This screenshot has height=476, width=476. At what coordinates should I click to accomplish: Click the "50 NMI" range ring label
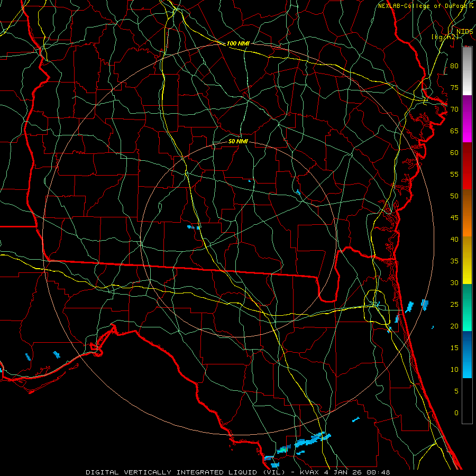238,141
